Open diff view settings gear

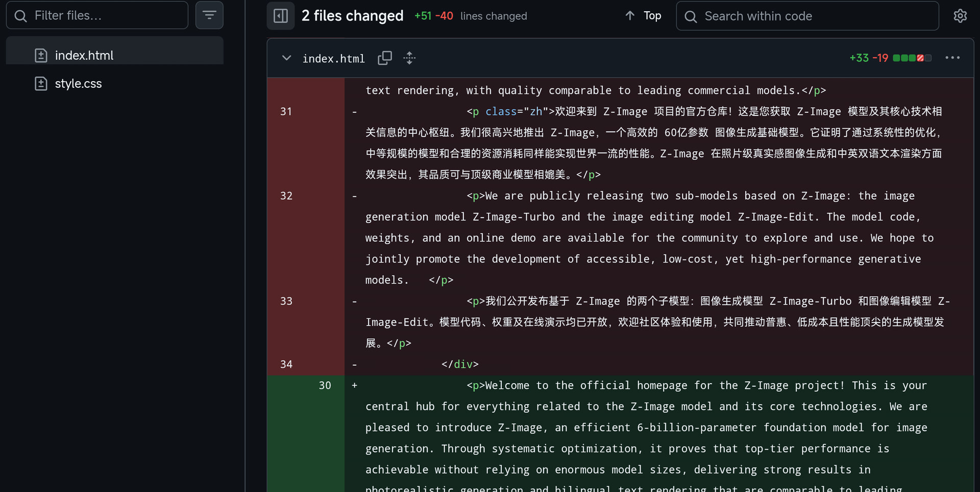pos(960,16)
